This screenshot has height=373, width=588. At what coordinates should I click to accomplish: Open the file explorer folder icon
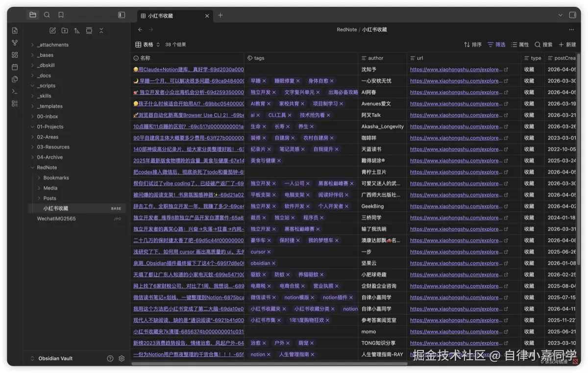[33, 15]
